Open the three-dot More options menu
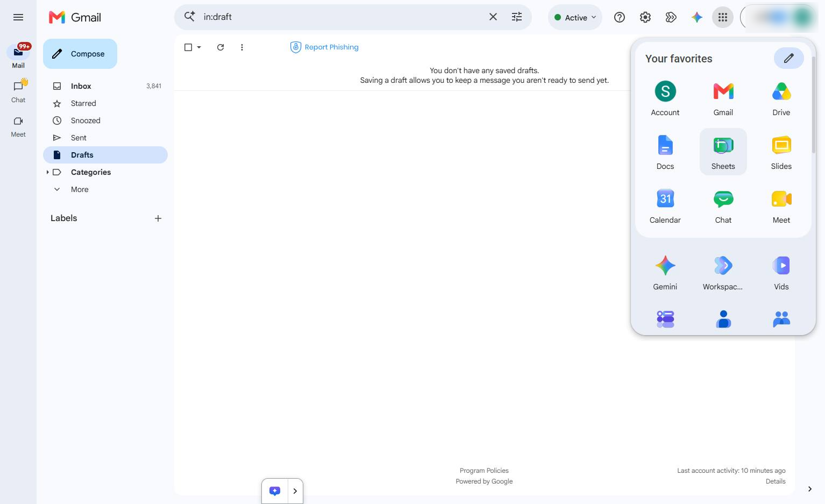This screenshot has height=504, width=825. 242,47
